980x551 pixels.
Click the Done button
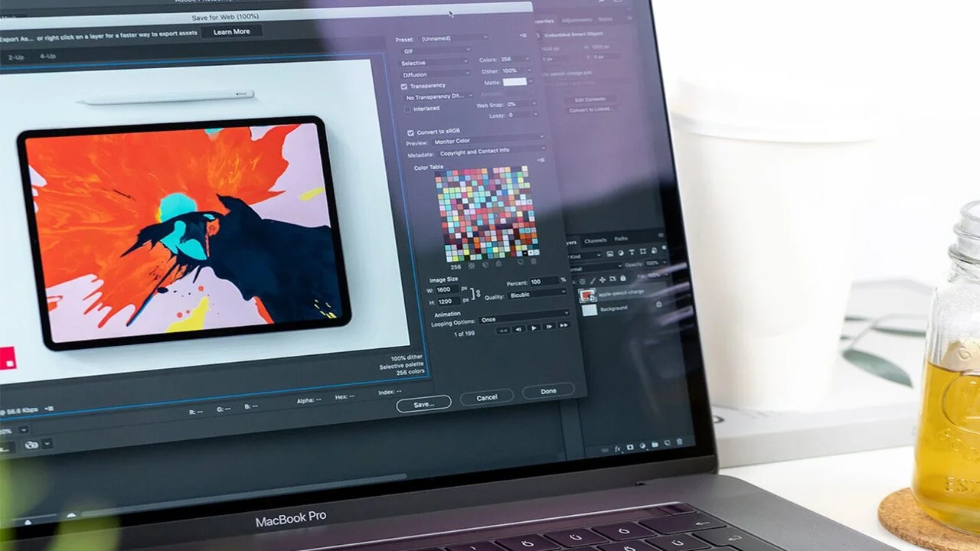tap(548, 391)
